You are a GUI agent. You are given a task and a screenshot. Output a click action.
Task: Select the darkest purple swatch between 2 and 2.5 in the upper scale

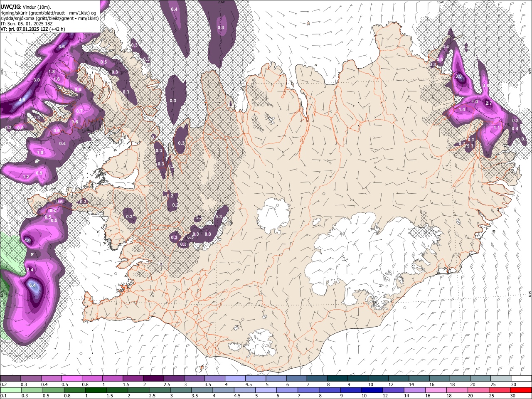click(x=153, y=379)
